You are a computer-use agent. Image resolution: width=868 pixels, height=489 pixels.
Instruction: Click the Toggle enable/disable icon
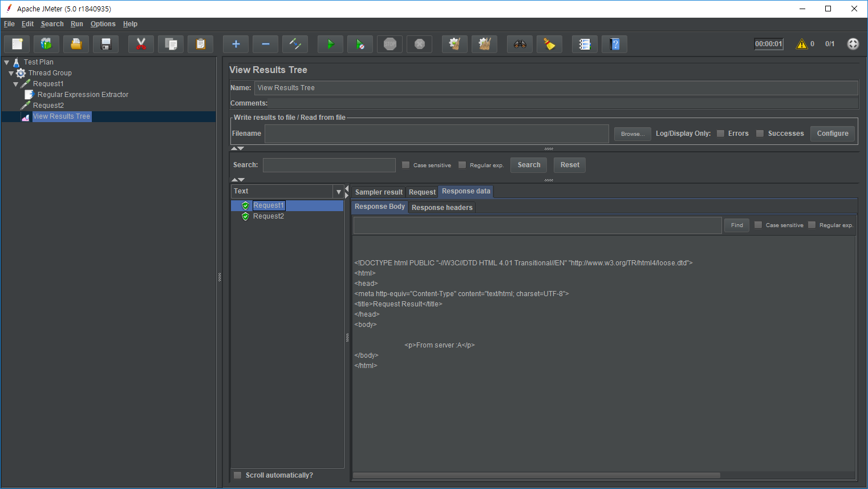(x=295, y=44)
